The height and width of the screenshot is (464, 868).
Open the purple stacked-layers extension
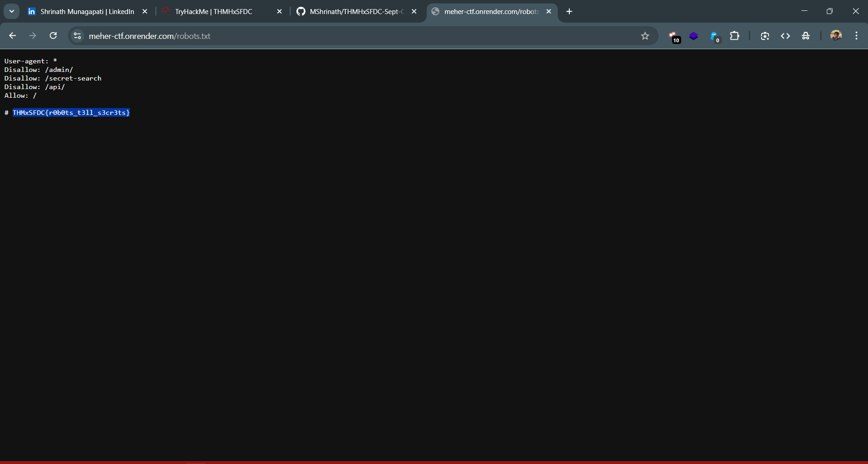693,36
